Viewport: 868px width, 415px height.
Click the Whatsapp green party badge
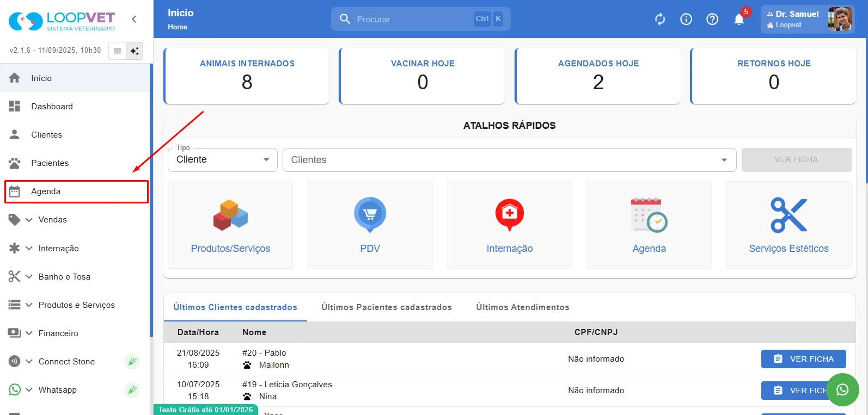pyautogui.click(x=132, y=389)
